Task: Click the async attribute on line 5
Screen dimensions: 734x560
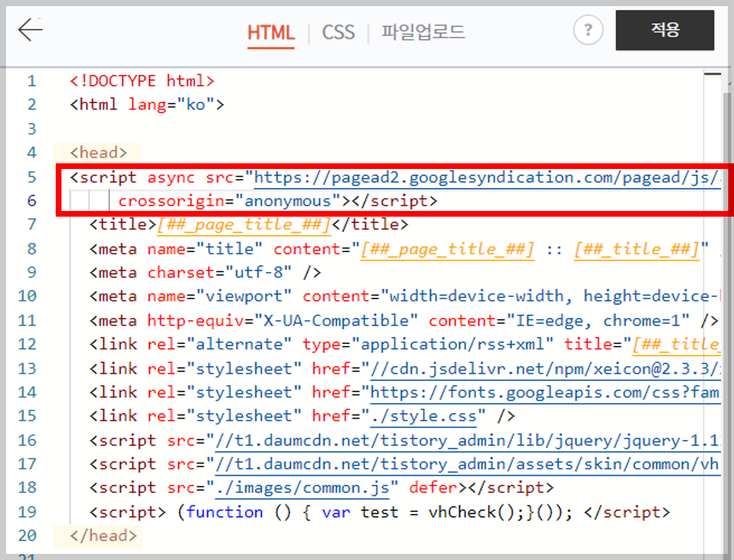Action: [x=171, y=178]
